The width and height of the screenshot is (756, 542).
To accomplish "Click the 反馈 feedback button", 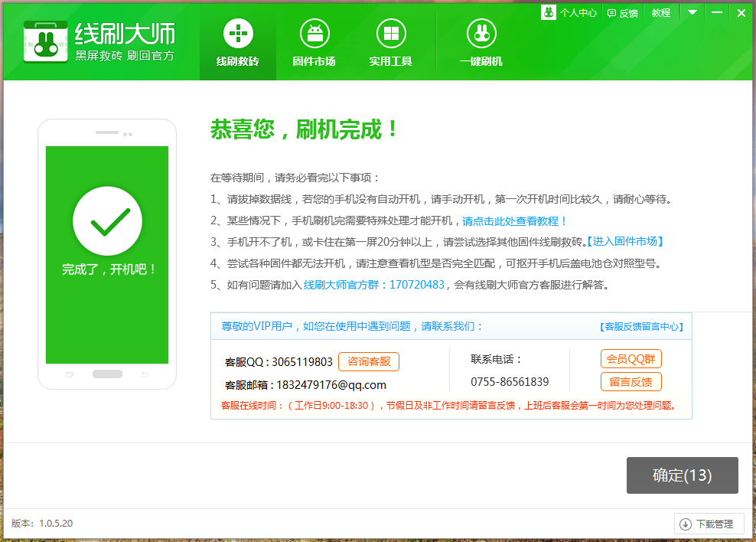I will (x=622, y=13).
